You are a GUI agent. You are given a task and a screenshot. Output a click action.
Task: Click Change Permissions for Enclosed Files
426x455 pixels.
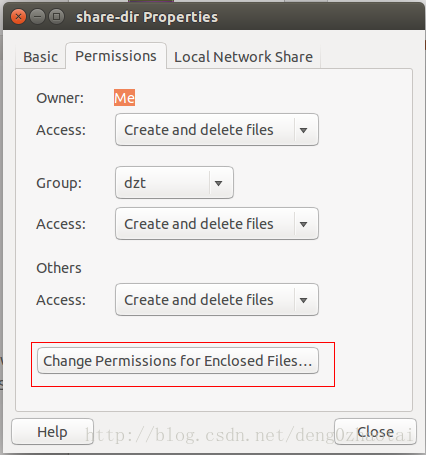[178, 361]
